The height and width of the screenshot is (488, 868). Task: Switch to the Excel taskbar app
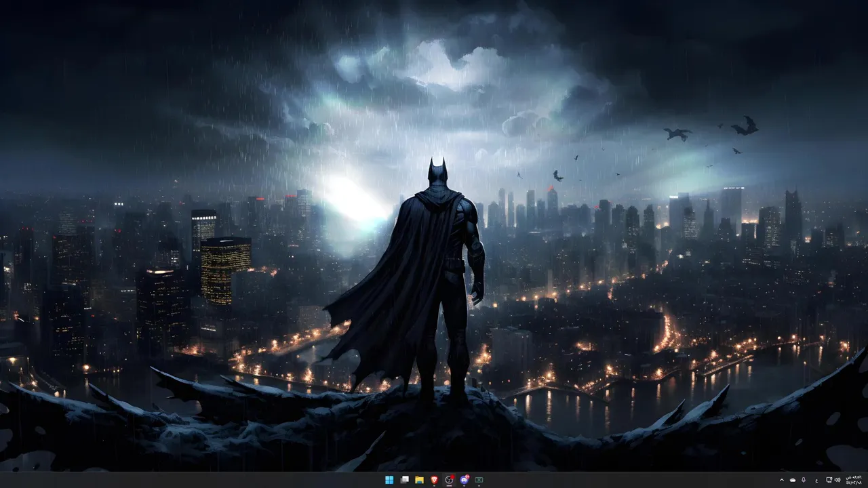[479, 480]
